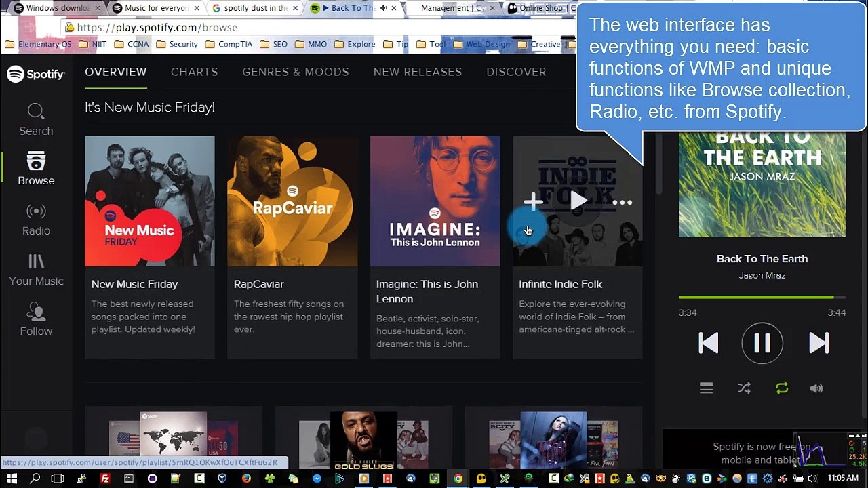Open the Jason Mraz artist link

[x=762, y=276]
